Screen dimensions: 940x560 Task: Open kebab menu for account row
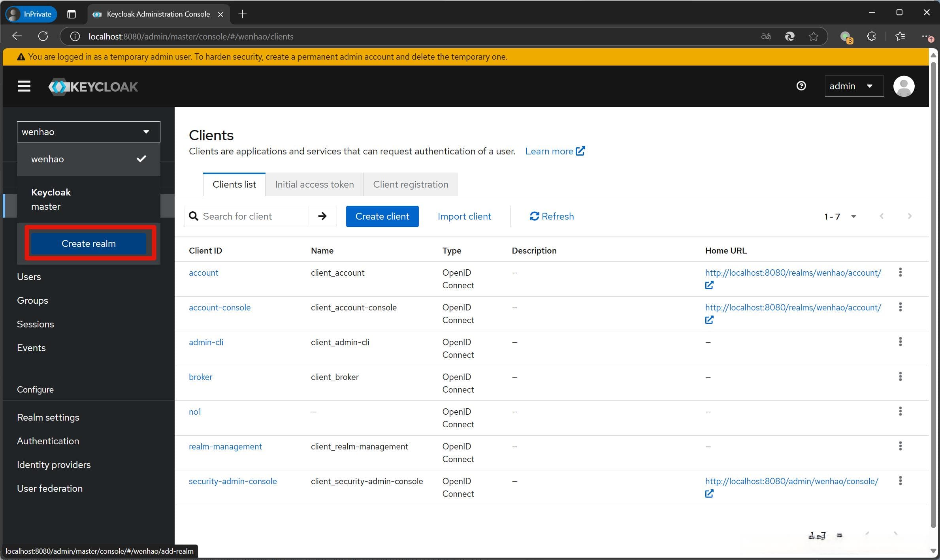[x=900, y=272]
